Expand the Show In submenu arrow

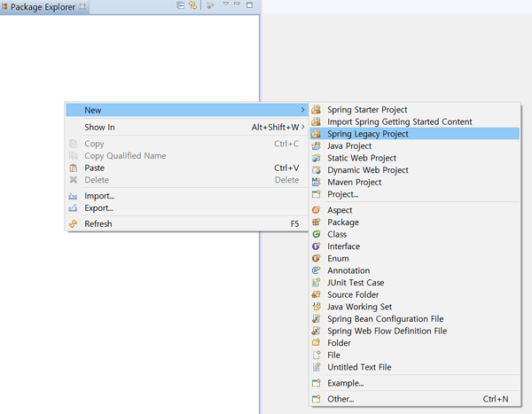point(303,127)
